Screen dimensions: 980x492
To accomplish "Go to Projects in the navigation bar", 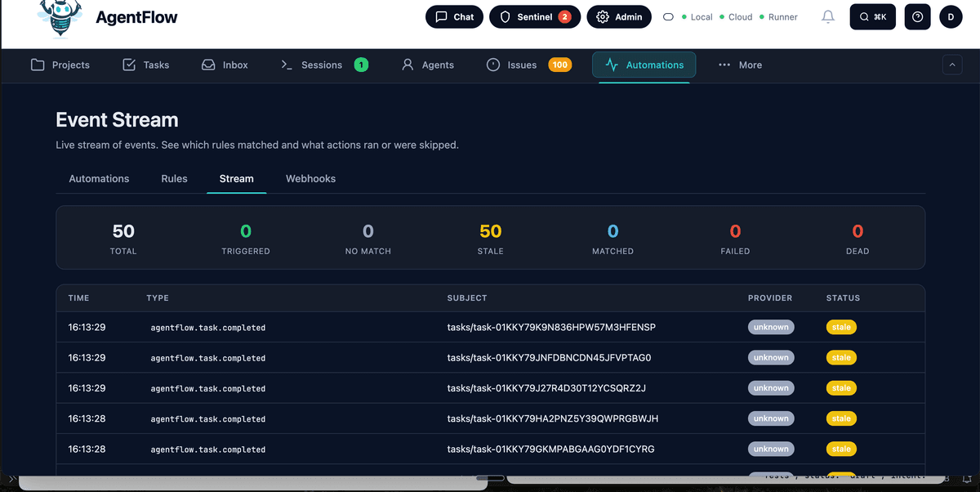I will [60, 65].
